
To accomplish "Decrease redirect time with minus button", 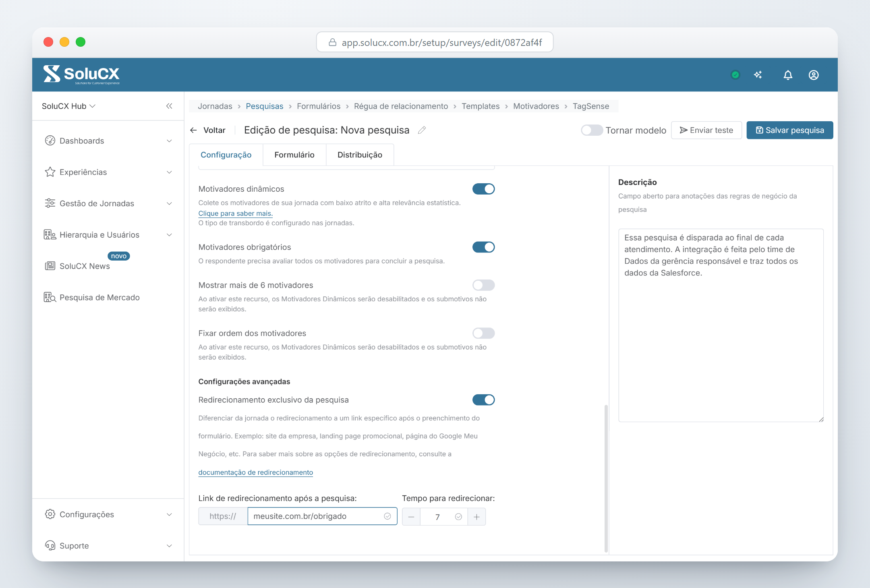I will coord(411,517).
